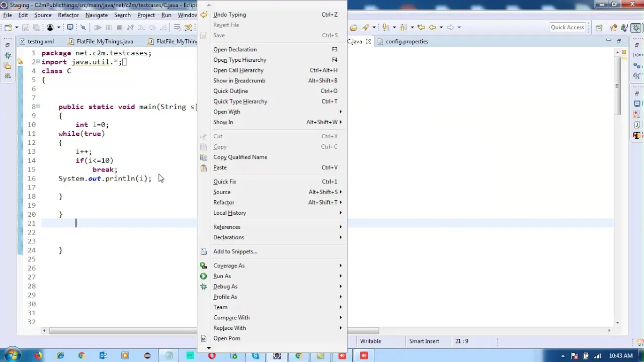This screenshot has height=362, width=644.
Task: Click the Quick Access search field
Action: coord(568,28)
